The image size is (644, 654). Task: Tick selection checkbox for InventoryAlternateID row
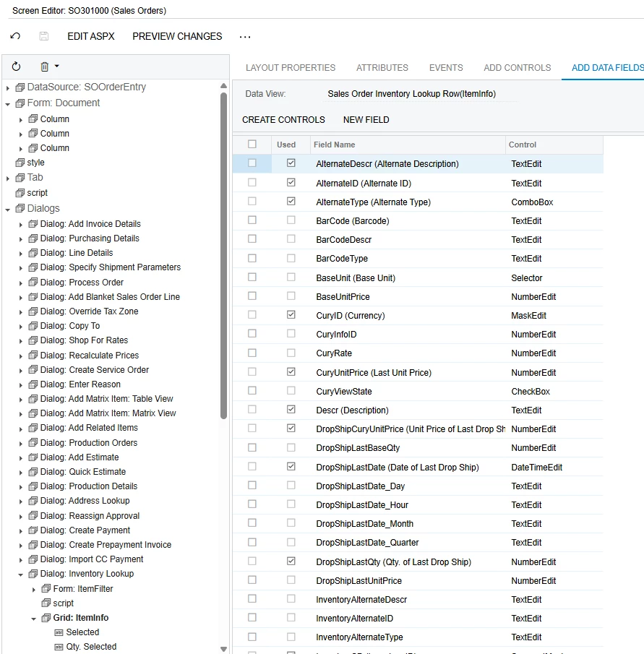[252, 617]
